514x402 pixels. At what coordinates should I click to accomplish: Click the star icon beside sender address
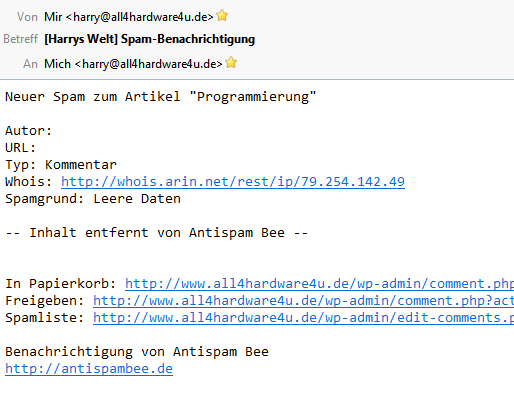click(222, 16)
